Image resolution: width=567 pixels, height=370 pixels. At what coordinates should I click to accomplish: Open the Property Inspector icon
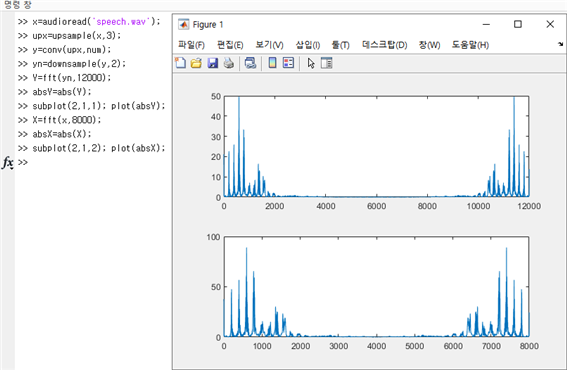coord(327,63)
